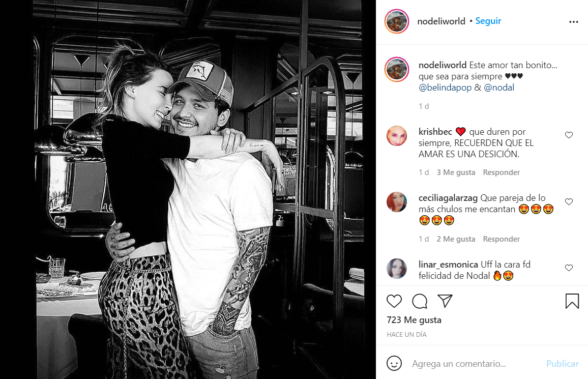Screen dimensions: 588x379
Task: Open the emoji picker smiley icon
Action: (x=394, y=363)
